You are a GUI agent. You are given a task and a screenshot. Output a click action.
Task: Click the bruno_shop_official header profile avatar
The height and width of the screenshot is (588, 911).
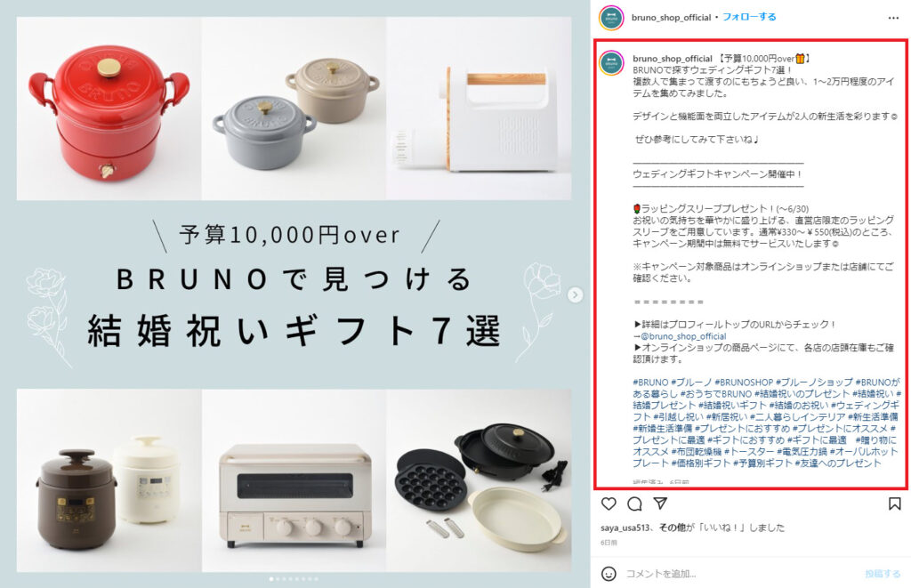(611, 18)
